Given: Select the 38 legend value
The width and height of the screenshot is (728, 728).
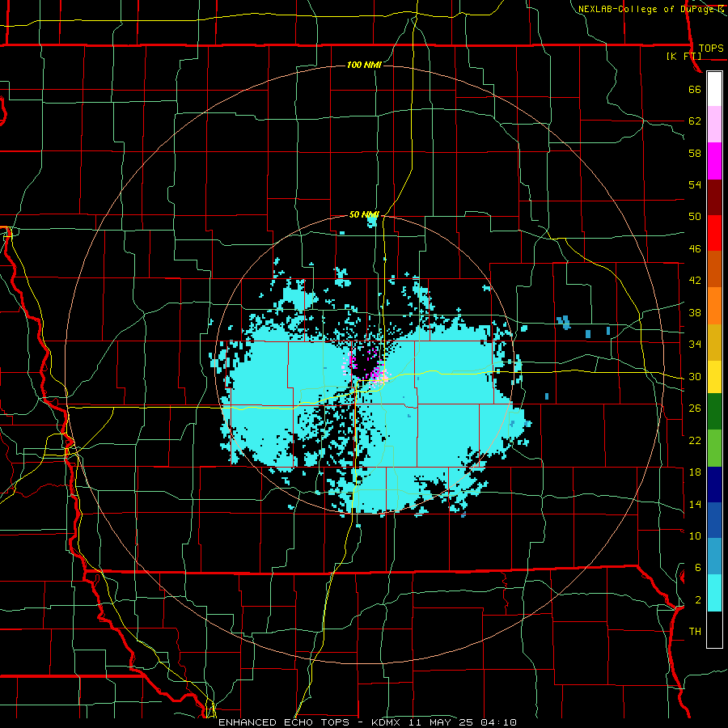Looking at the screenshot, I should [695, 312].
